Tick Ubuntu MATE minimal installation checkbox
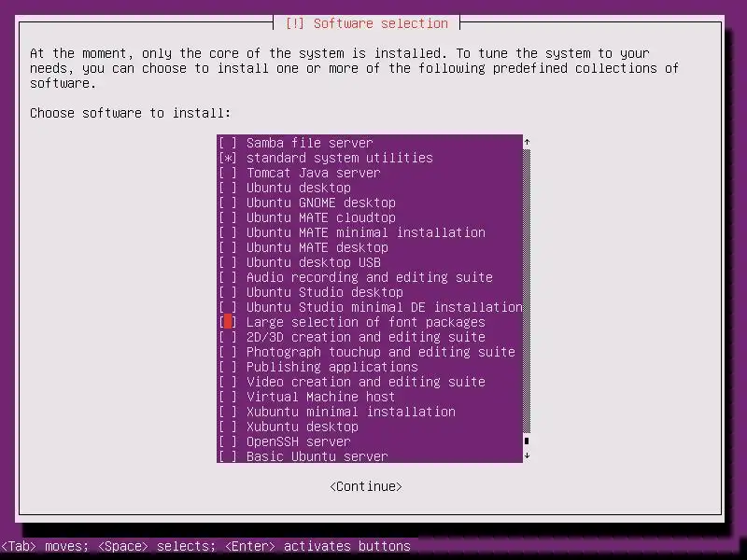 [x=228, y=232]
